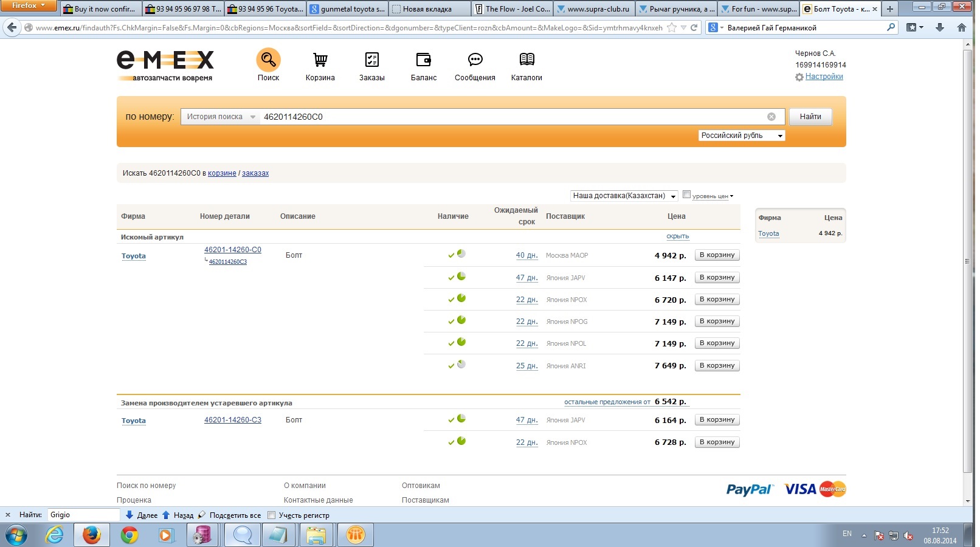980x547 pixels.
Task: Switch to the The Flow - Joel Co... tab
Action: (x=512, y=9)
